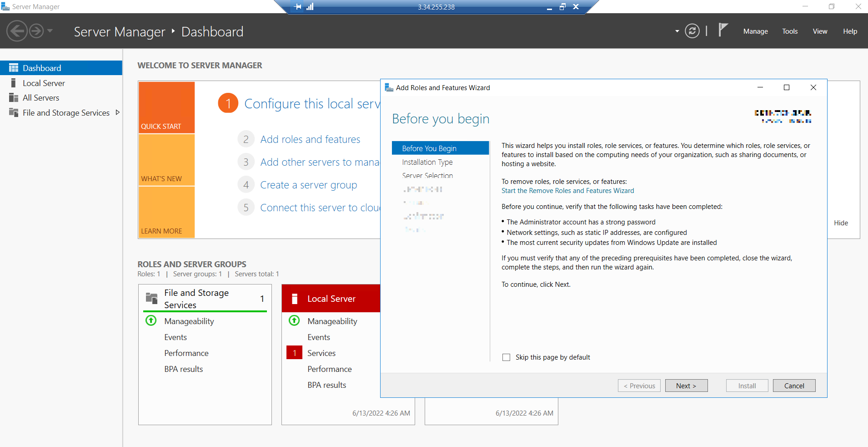
Task: Go forward with the navigation arrow
Action: coord(36,31)
